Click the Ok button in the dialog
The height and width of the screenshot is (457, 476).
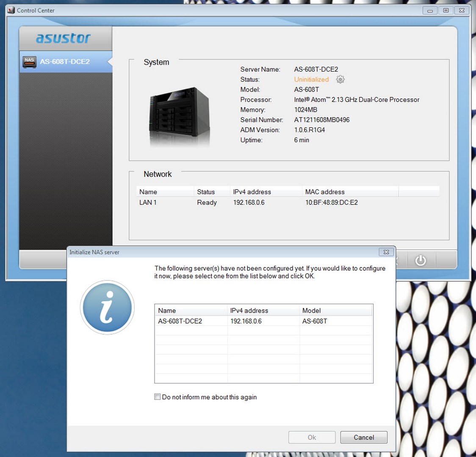click(312, 437)
